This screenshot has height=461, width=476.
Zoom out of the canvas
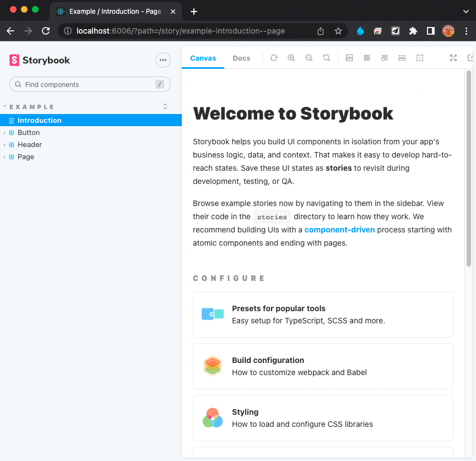[x=309, y=58]
